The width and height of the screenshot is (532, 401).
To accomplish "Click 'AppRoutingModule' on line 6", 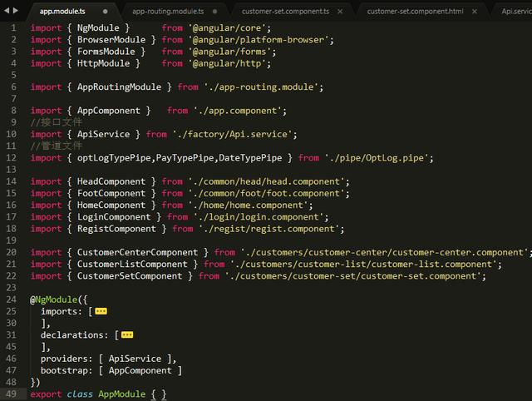I will [119, 87].
